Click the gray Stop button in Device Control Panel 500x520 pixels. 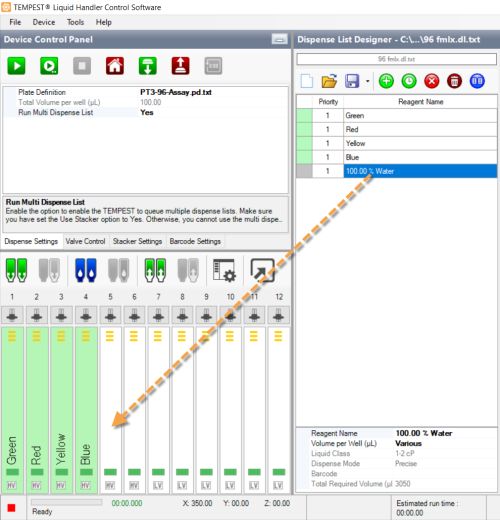point(82,66)
